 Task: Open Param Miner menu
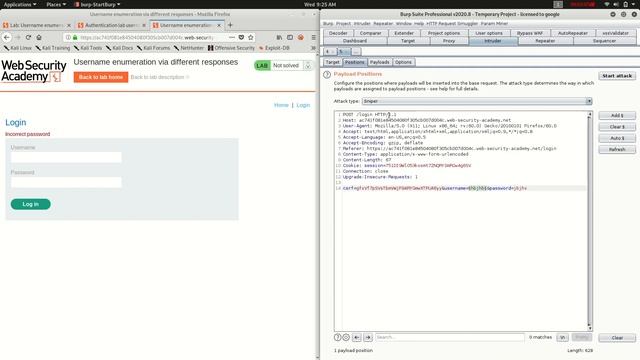[x=494, y=24]
